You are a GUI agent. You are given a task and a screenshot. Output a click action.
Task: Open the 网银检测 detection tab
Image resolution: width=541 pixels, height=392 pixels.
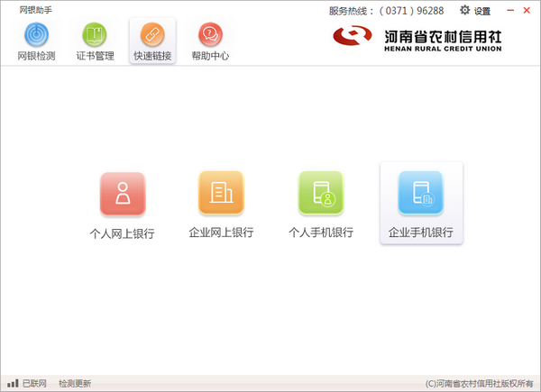tap(36, 41)
